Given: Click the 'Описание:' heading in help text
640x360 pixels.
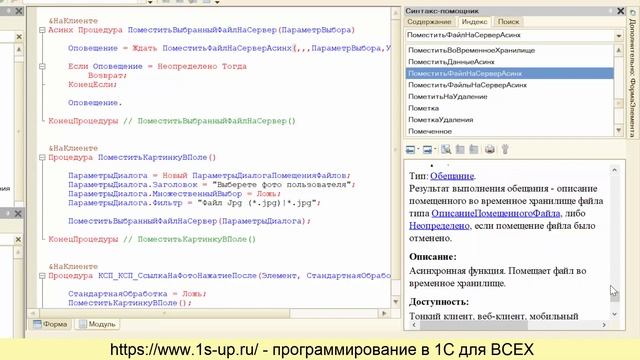Looking at the screenshot, I should (x=433, y=257).
